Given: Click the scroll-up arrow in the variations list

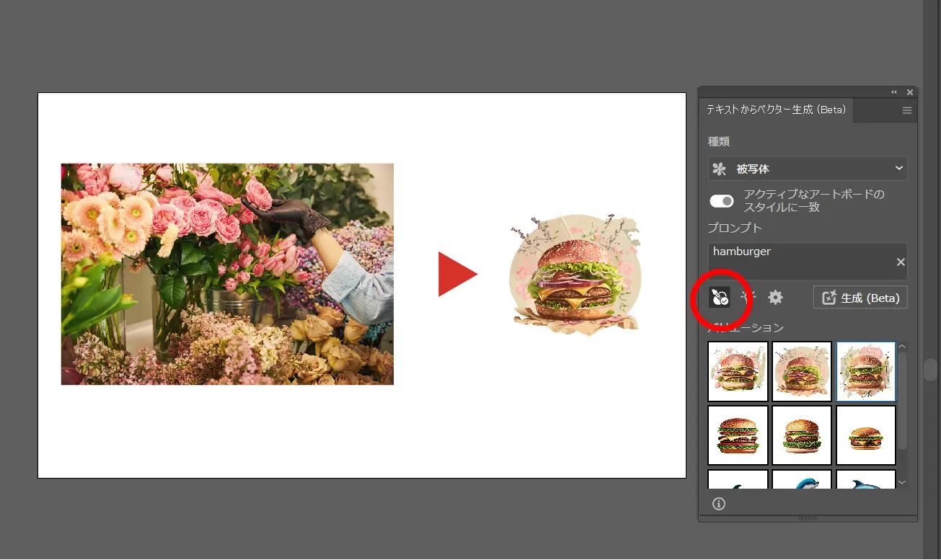Looking at the screenshot, I should pyautogui.click(x=902, y=346).
